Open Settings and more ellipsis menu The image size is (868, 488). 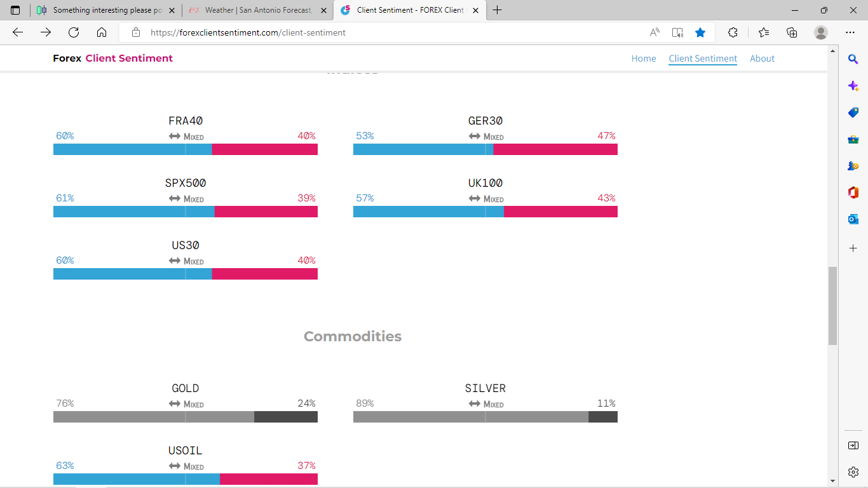pyautogui.click(x=850, y=32)
